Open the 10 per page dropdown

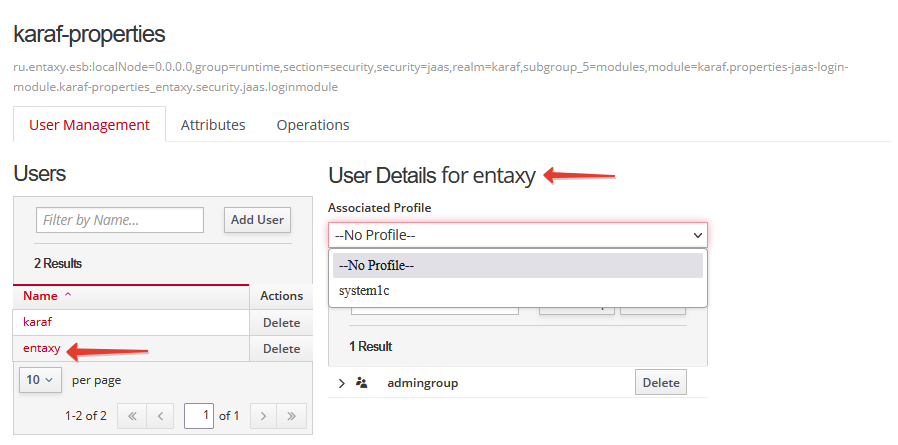(40, 380)
